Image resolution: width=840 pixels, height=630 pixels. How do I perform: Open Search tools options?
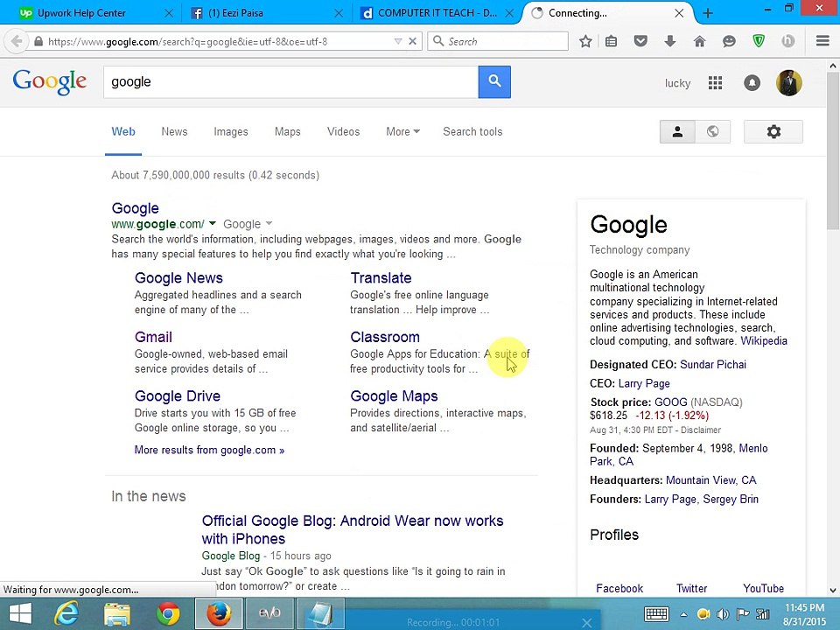[x=472, y=132]
